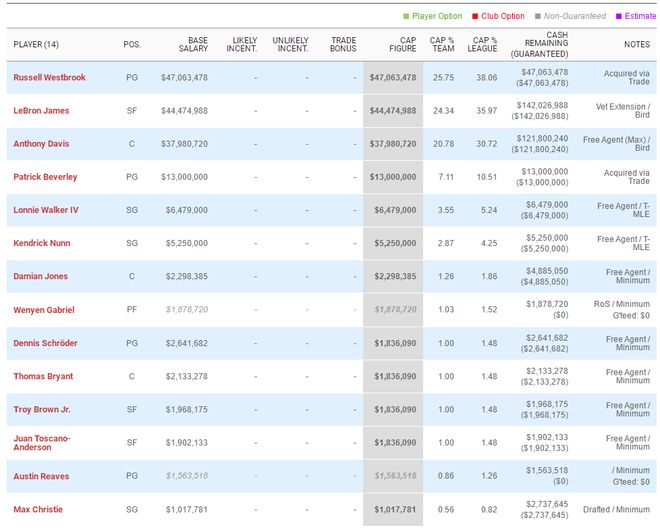
Task: Open Max Christie player page
Action: coord(36,509)
